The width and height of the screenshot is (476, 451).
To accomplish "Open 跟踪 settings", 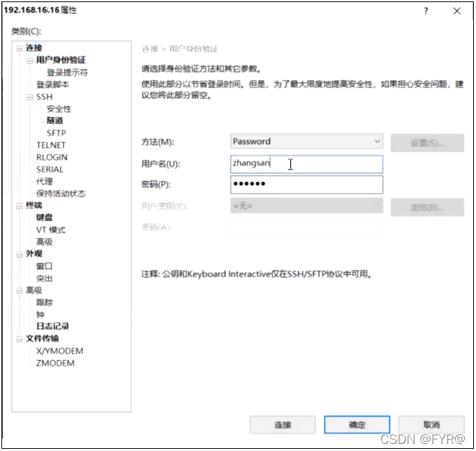I will click(x=44, y=302).
